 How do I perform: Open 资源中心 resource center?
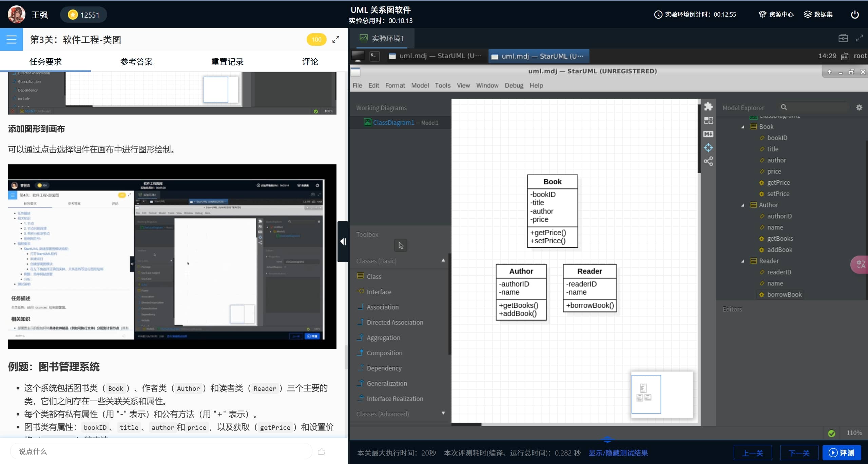776,14
